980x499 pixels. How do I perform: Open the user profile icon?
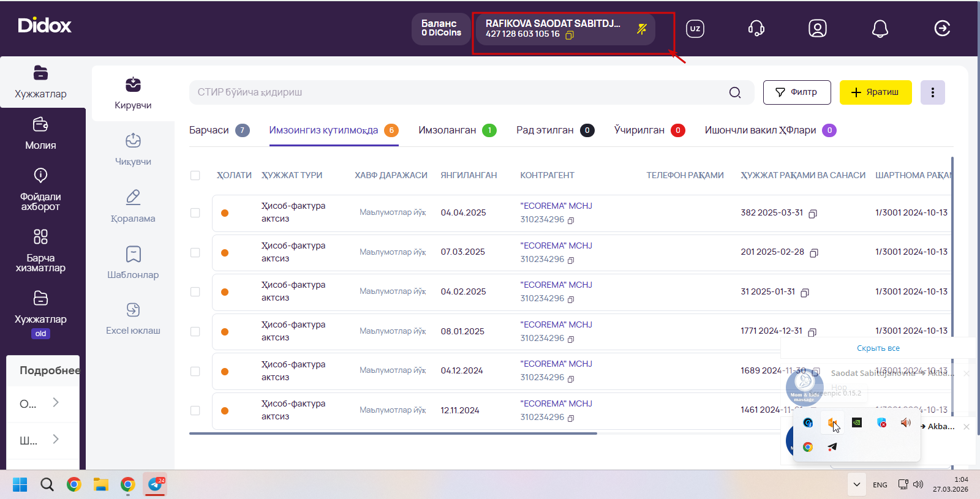pyautogui.click(x=818, y=28)
